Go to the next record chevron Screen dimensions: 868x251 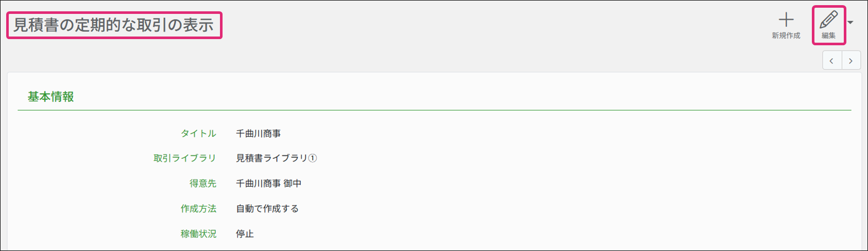pos(851,61)
